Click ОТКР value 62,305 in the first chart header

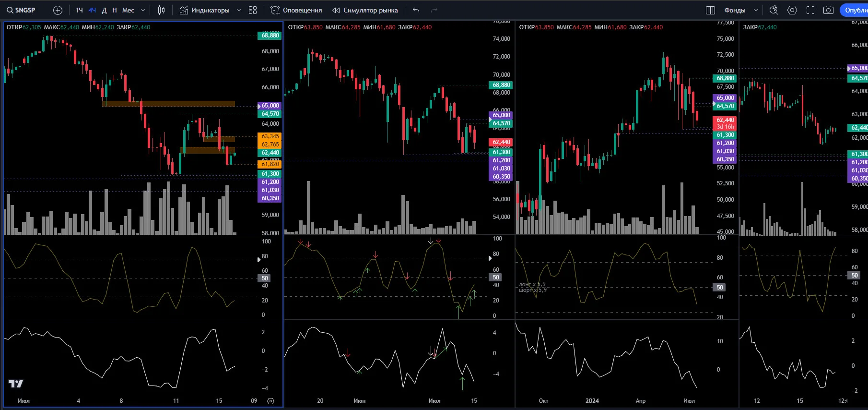(x=32, y=27)
